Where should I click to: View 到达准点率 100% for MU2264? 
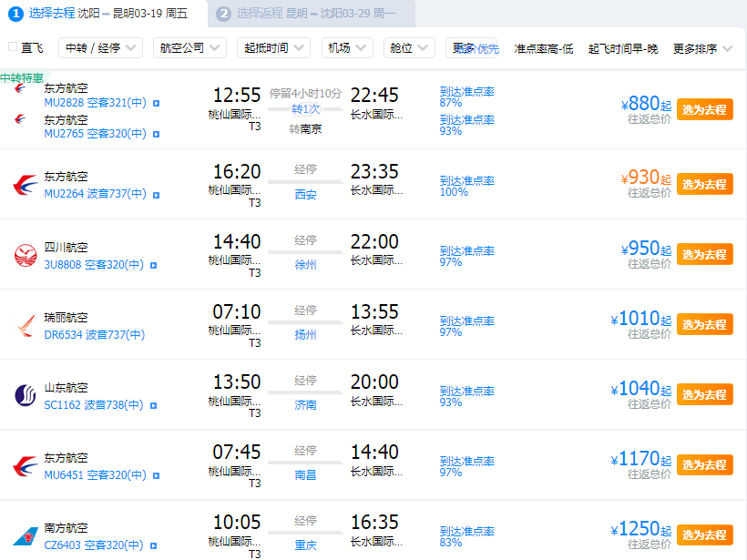(466, 186)
